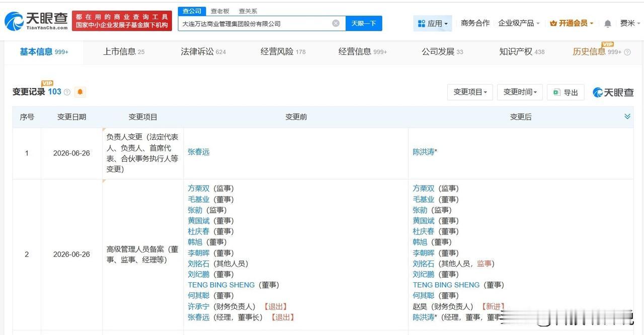The width and height of the screenshot is (644, 335).
Task: Open the 变更时间 filter dropdown
Action: 520,92
